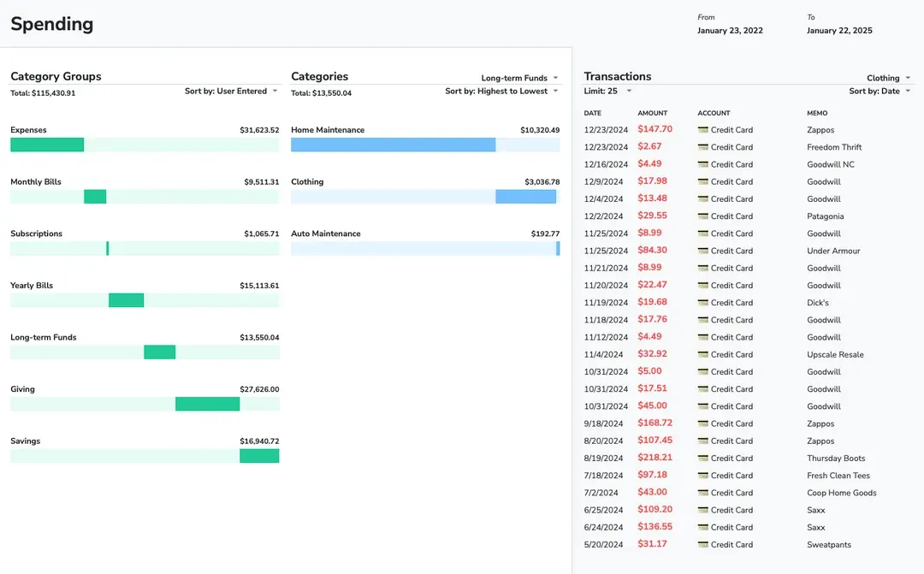Click the To date January 22, 2025
924x574 pixels.
pyautogui.click(x=839, y=31)
